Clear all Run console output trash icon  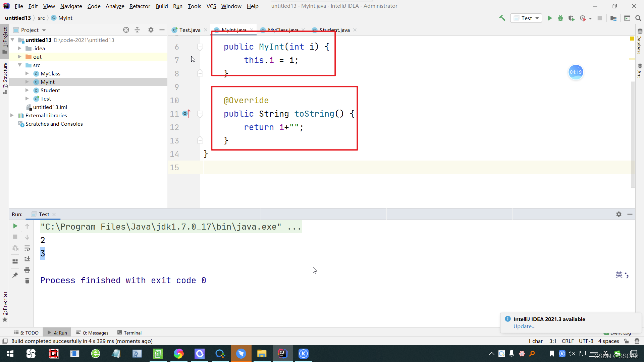[27, 281]
